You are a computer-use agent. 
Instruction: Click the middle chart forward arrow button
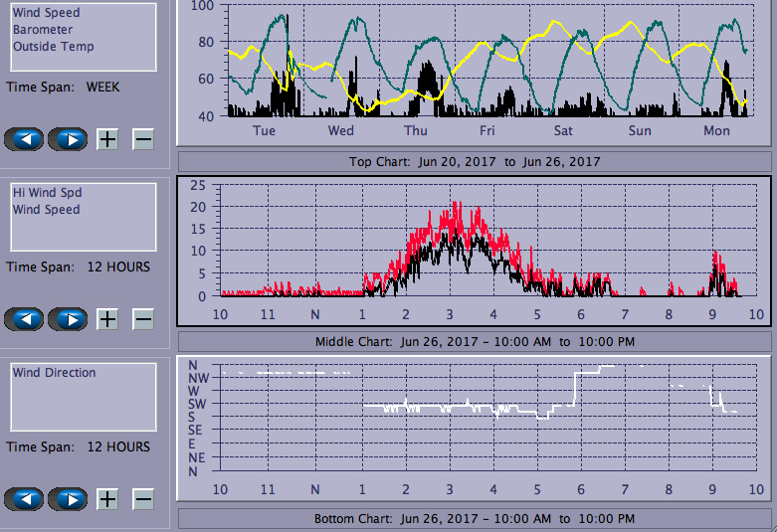click(x=68, y=319)
